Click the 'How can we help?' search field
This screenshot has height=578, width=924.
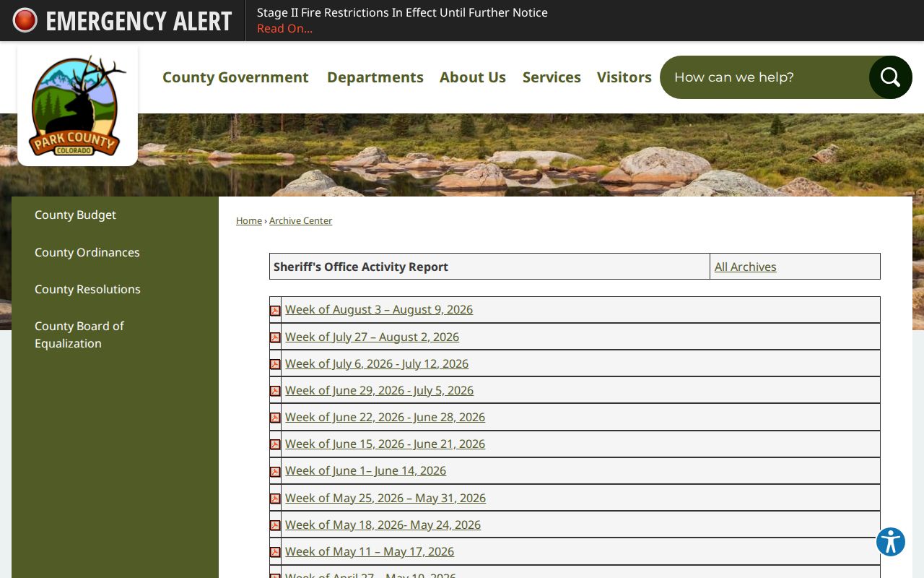(x=764, y=77)
